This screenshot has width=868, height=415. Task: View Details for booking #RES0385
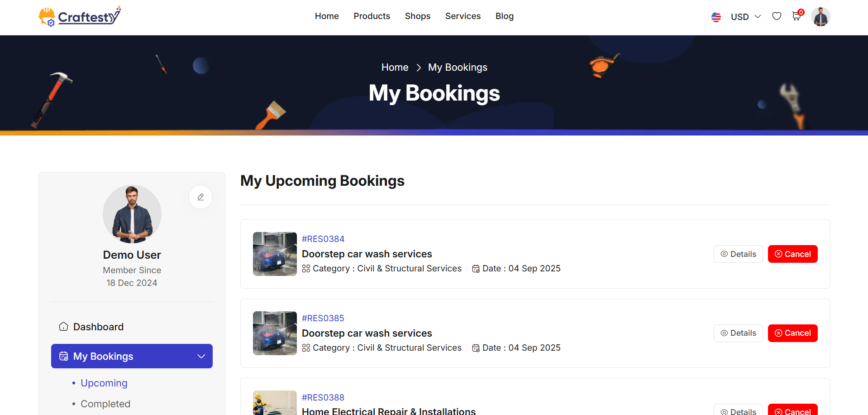[x=738, y=333]
